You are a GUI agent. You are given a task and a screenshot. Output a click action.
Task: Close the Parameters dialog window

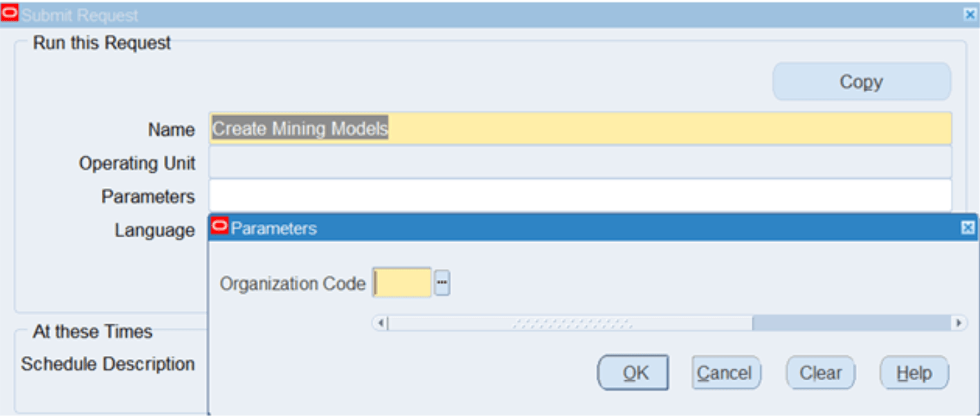pos(968,228)
